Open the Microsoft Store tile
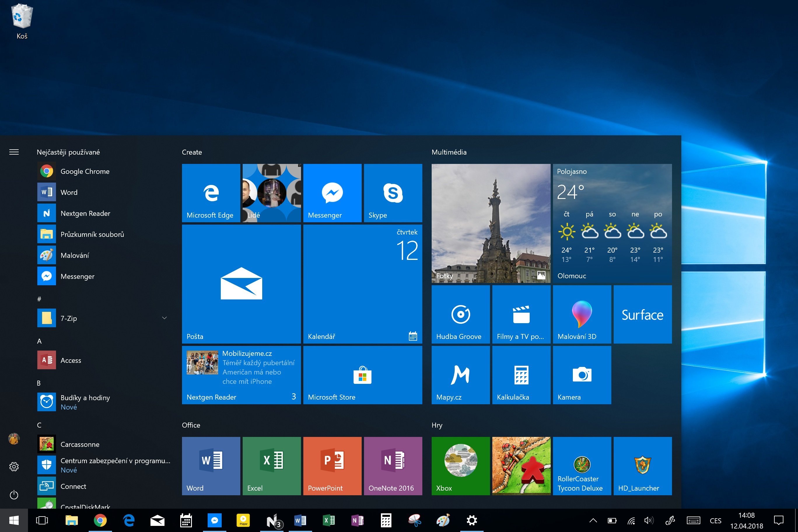This screenshot has height=532, width=798. tap(363, 375)
